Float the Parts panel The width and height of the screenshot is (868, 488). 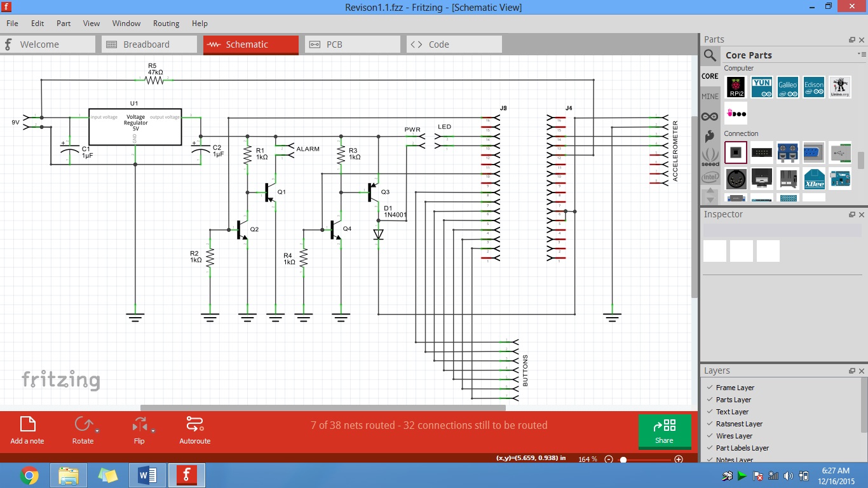pos(852,39)
